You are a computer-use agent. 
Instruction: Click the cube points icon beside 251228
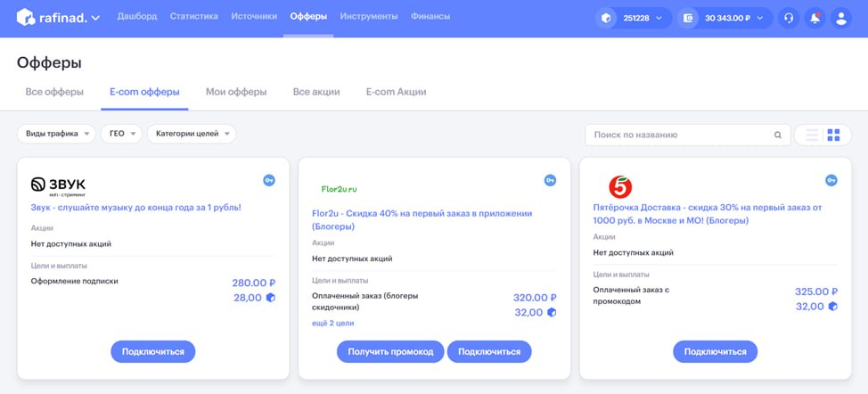click(x=606, y=18)
